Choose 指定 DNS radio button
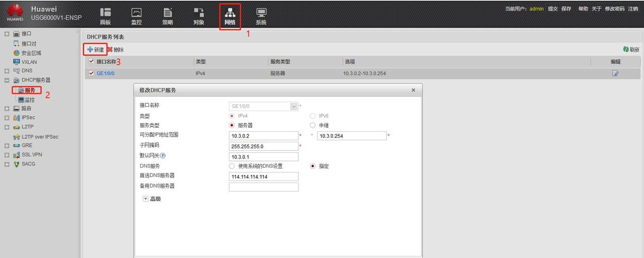 (312, 166)
